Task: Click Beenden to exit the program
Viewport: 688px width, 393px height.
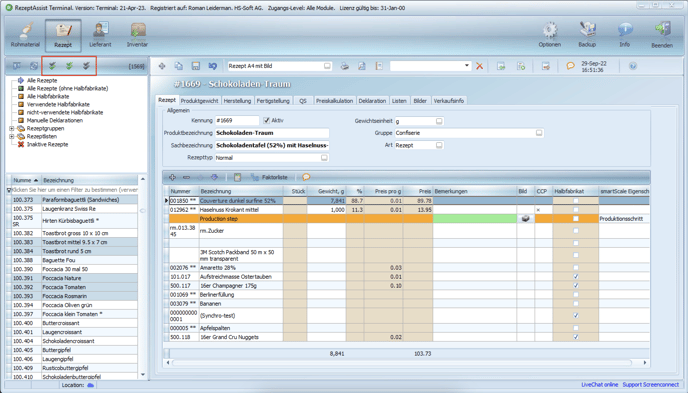Action: point(662,36)
